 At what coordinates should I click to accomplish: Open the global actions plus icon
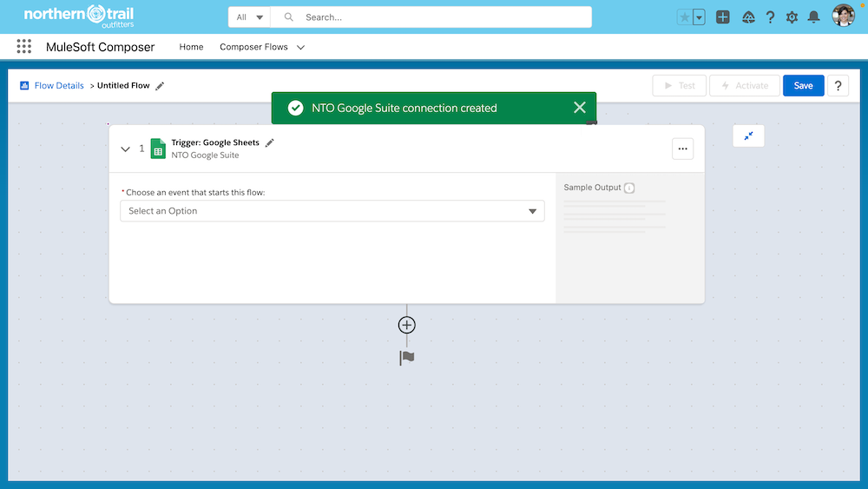pyautogui.click(x=722, y=17)
